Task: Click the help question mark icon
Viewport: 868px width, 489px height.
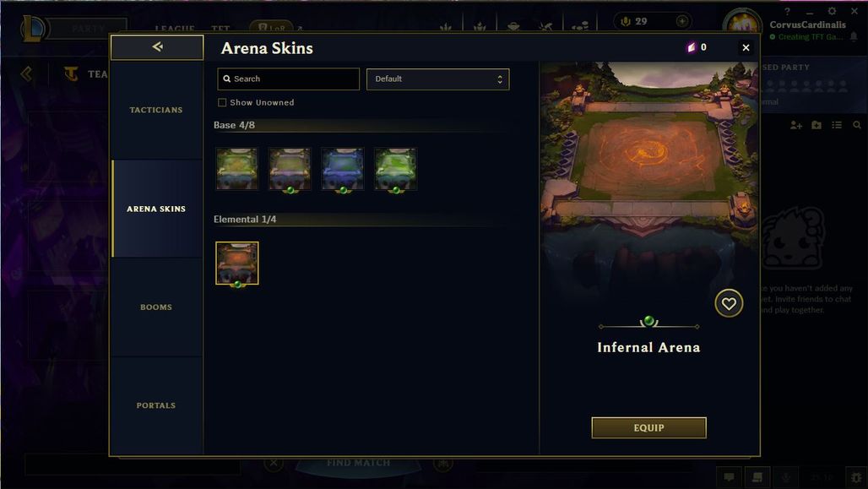Action: [x=787, y=11]
